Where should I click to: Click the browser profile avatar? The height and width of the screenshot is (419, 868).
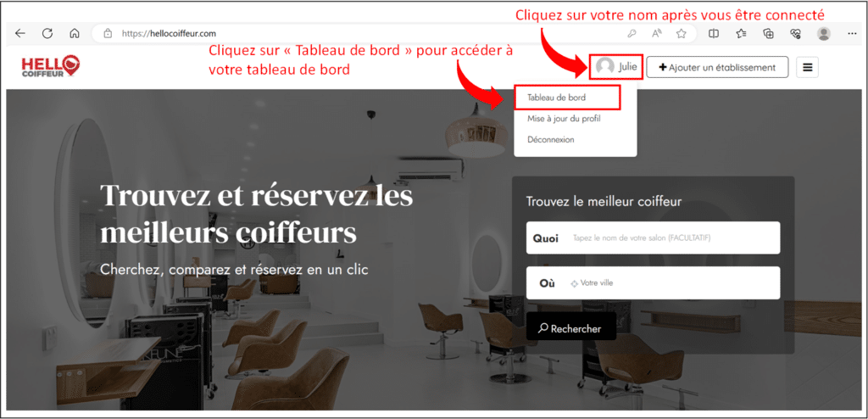[x=824, y=34]
